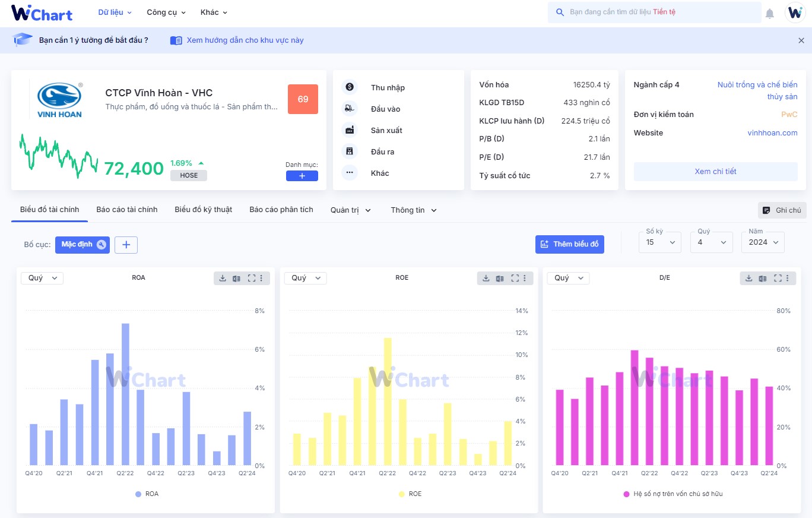Viewport: 812px width, 518px height.
Task: Open Nuôi trồng và chế biến thủy sản link
Action: click(757, 91)
